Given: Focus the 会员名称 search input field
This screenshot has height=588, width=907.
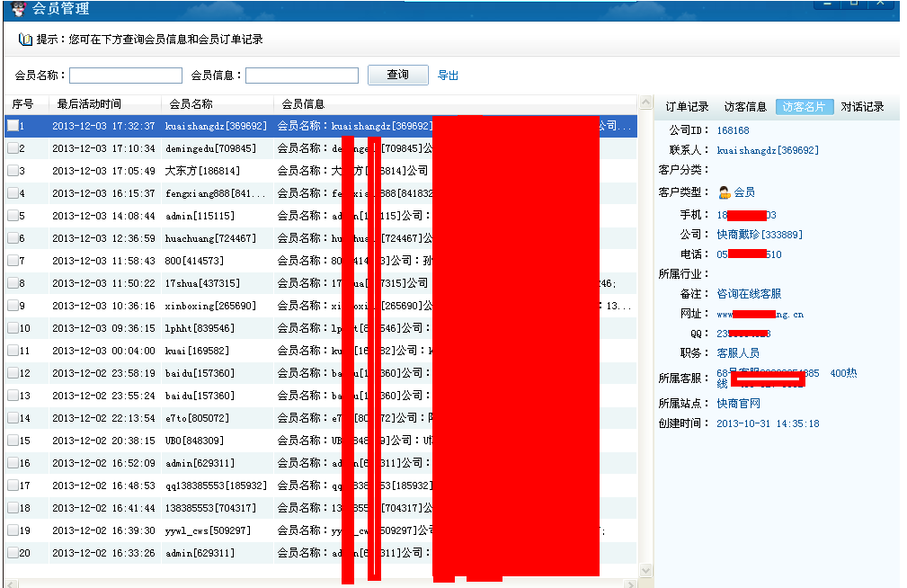Looking at the screenshot, I should click(126, 76).
